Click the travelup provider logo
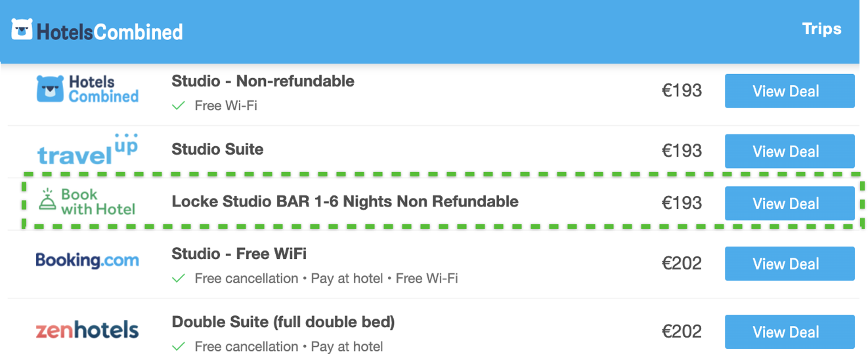The image size is (868, 358). coord(87,150)
